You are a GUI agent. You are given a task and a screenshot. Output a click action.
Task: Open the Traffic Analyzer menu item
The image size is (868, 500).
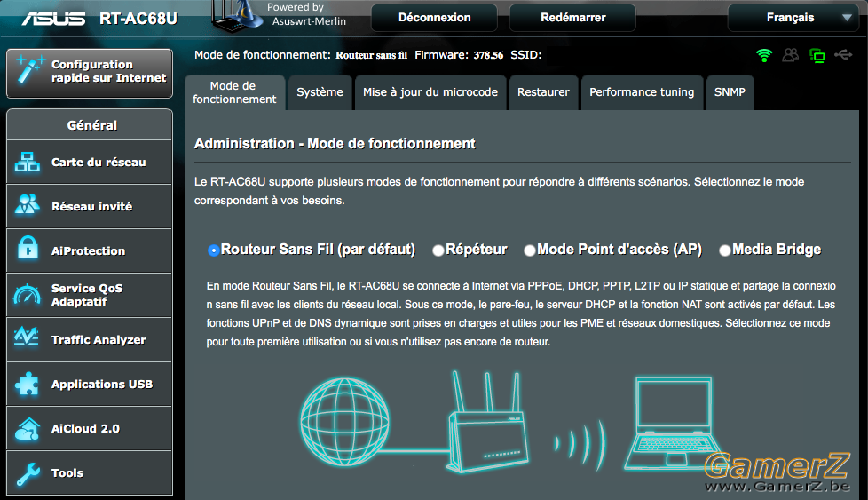[x=89, y=339]
